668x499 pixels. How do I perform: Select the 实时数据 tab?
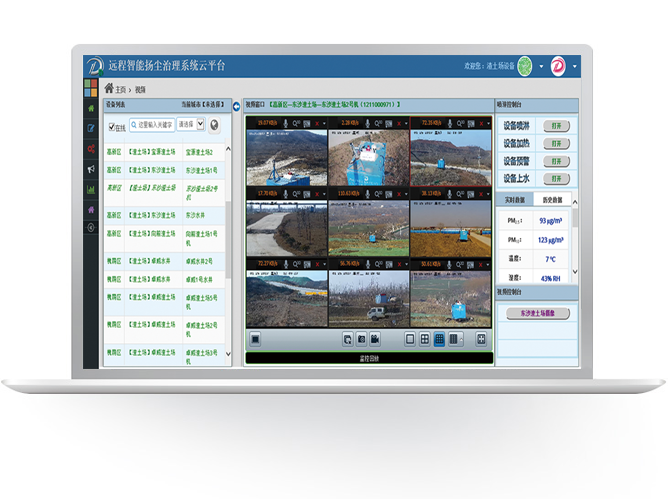tap(514, 199)
